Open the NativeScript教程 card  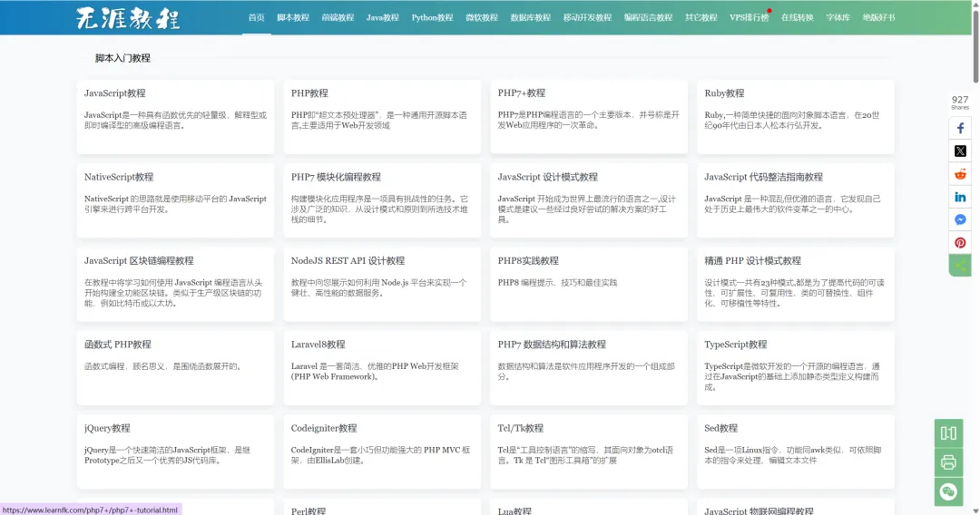click(x=176, y=200)
